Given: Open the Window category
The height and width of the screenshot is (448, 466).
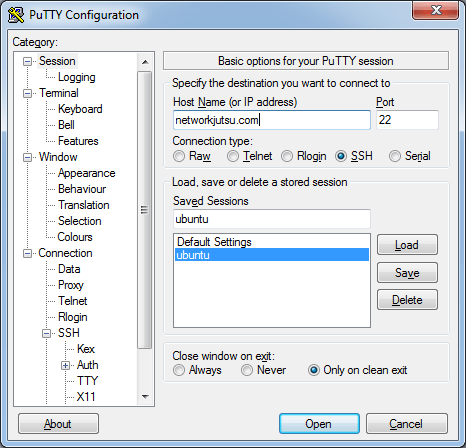Looking at the screenshot, I should (x=58, y=157).
